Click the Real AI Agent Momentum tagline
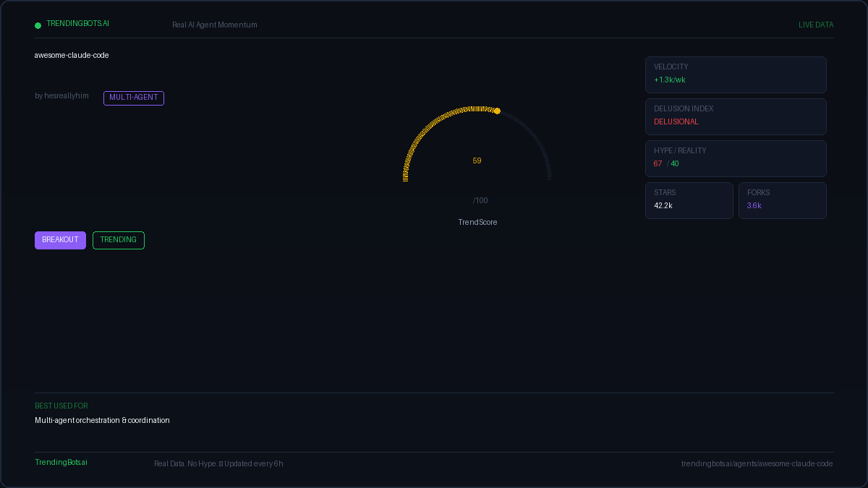This screenshot has width=868, height=488. 215,25
